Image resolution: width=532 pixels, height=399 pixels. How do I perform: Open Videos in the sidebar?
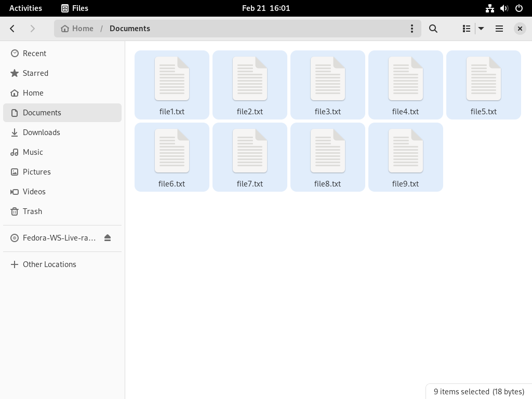pos(62,191)
